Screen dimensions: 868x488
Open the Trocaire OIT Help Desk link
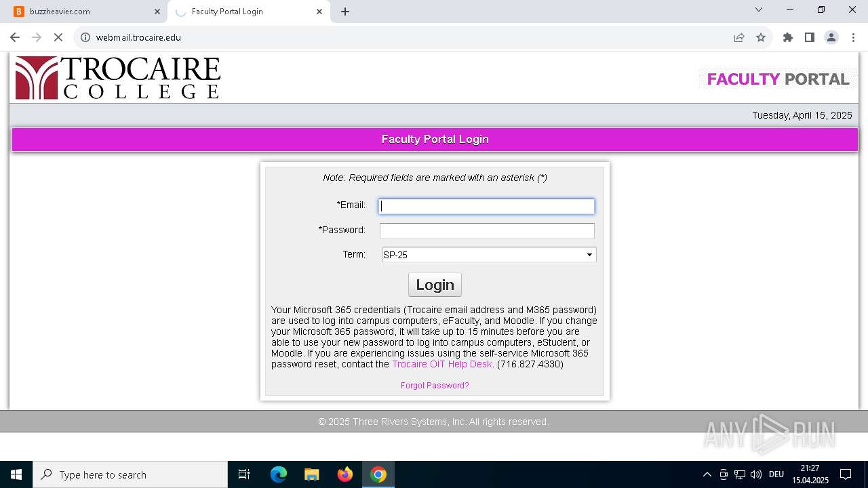pyautogui.click(x=442, y=364)
